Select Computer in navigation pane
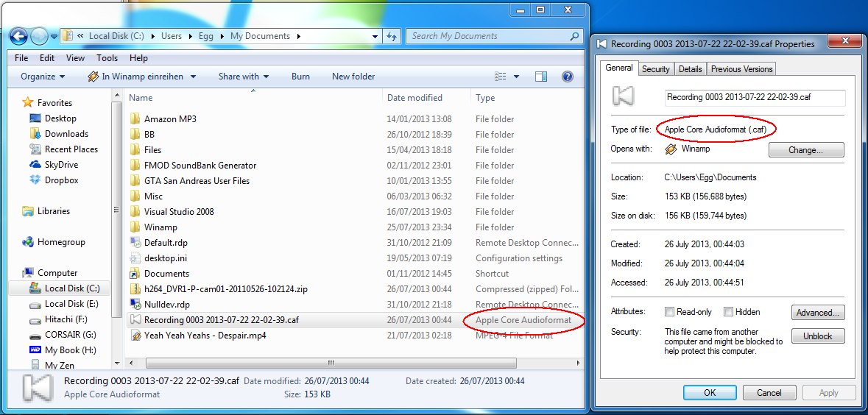This screenshot has width=868, height=415. pos(57,273)
